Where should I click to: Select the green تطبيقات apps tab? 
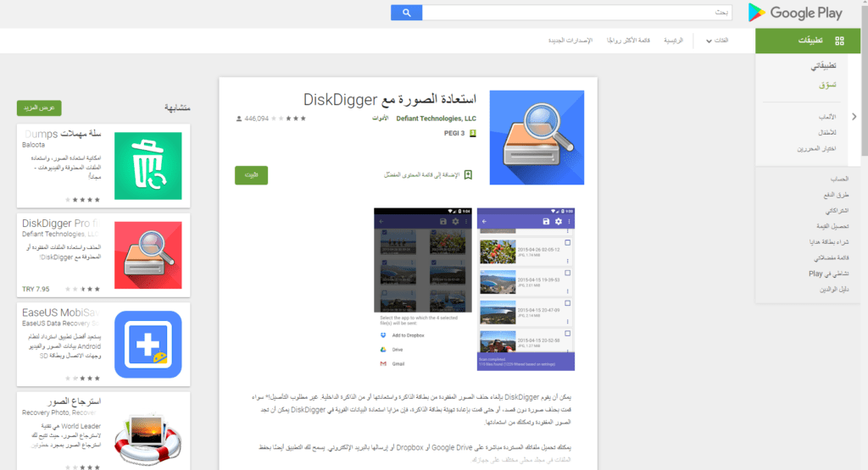click(x=810, y=41)
